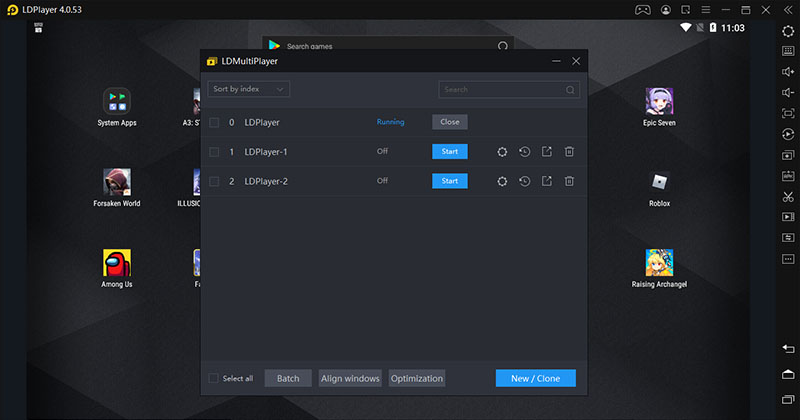Screen dimensions: 800x420
Task: Click the LDPlayer-1 instance name
Action: (x=265, y=152)
